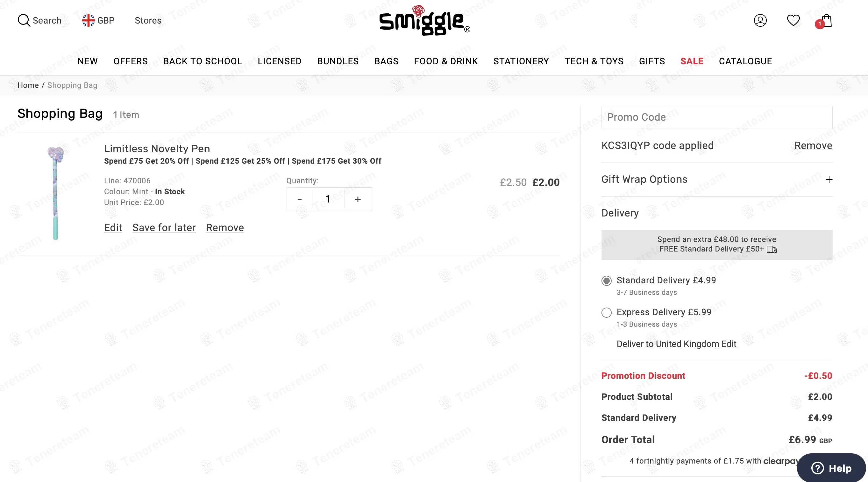
Task: Click the Promotion Discount -£0.50 value
Action: click(818, 376)
